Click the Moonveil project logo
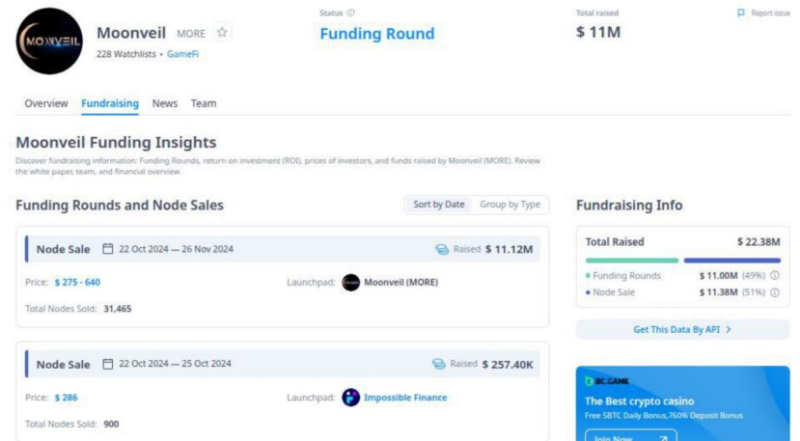The width and height of the screenshot is (800, 441). point(49,41)
